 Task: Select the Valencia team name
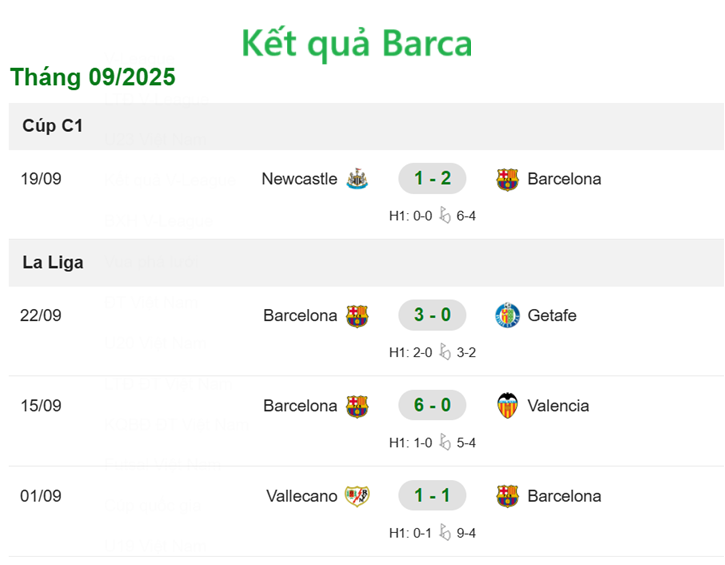click(x=558, y=406)
